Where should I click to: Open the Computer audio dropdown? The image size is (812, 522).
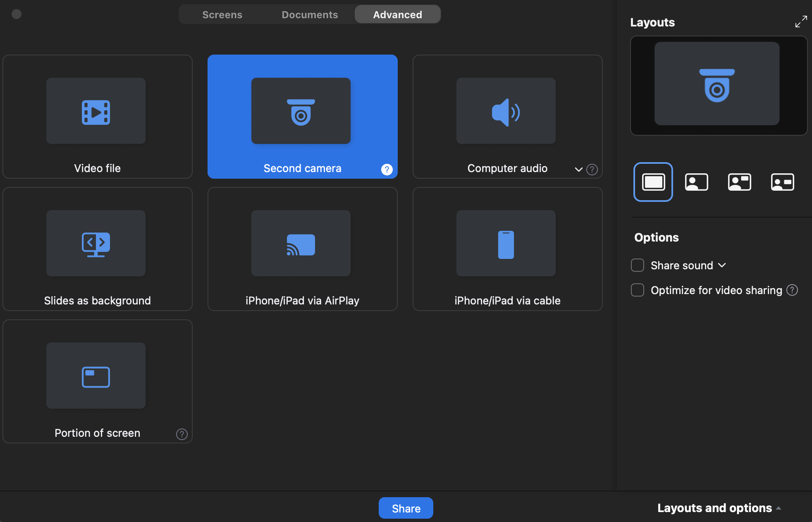click(578, 169)
